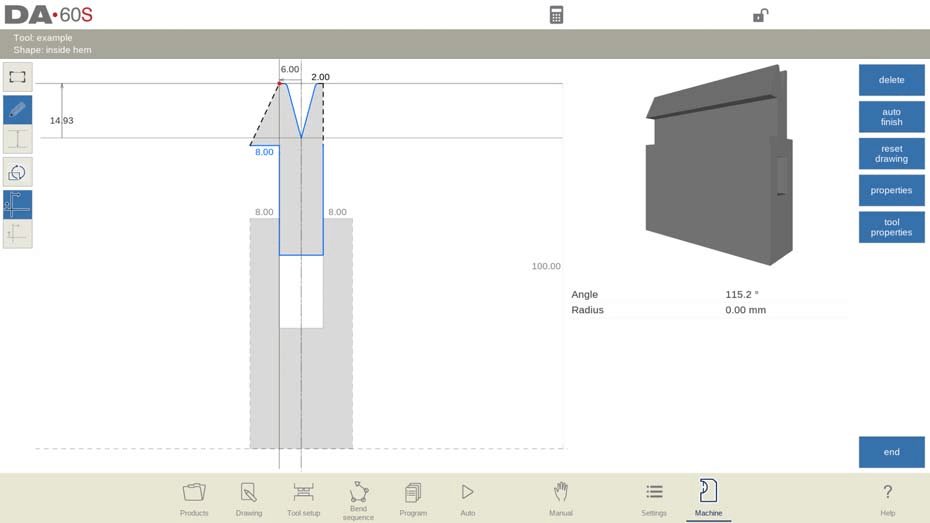Click the 14.93 height dimension
Screen dimensions: 930x523
[x=62, y=120]
